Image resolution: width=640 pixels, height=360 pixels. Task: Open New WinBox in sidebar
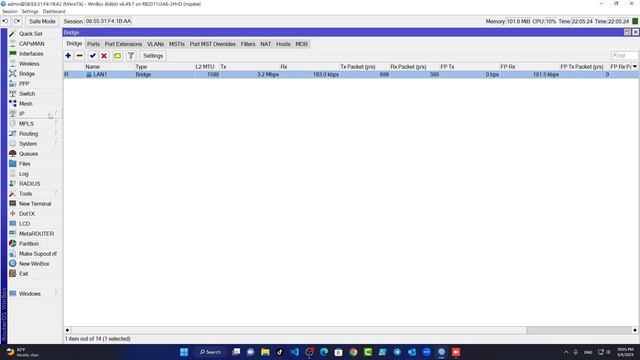point(34,264)
